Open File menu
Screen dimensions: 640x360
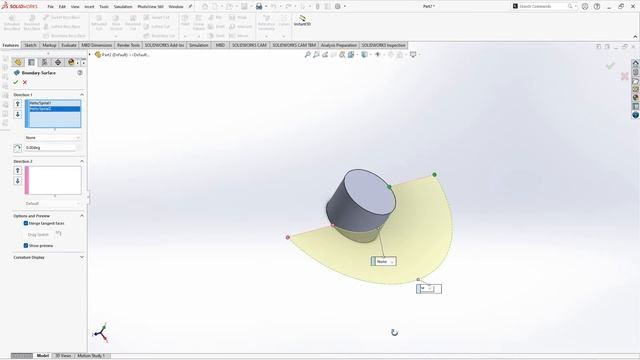(51, 7)
